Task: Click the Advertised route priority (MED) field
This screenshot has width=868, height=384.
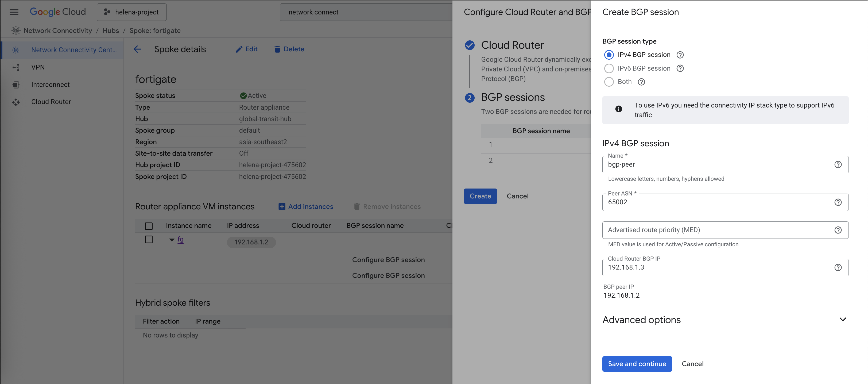Action: point(718,230)
